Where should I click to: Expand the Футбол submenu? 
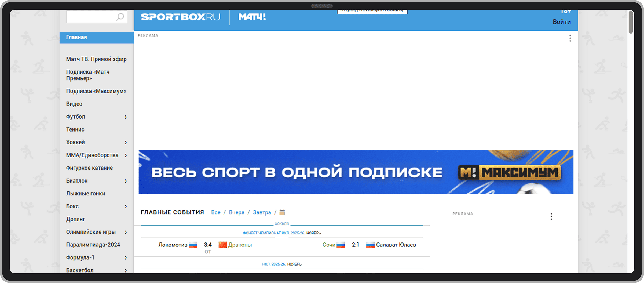[x=126, y=117]
